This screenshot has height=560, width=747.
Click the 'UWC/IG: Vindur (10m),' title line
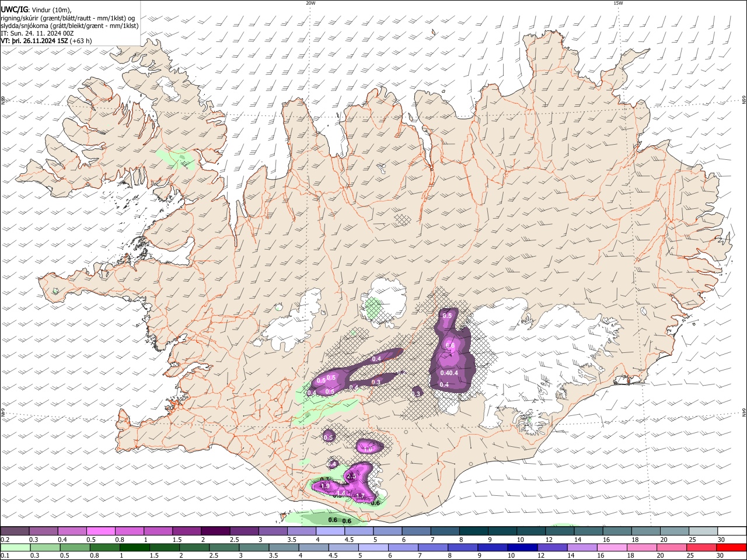point(36,10)
